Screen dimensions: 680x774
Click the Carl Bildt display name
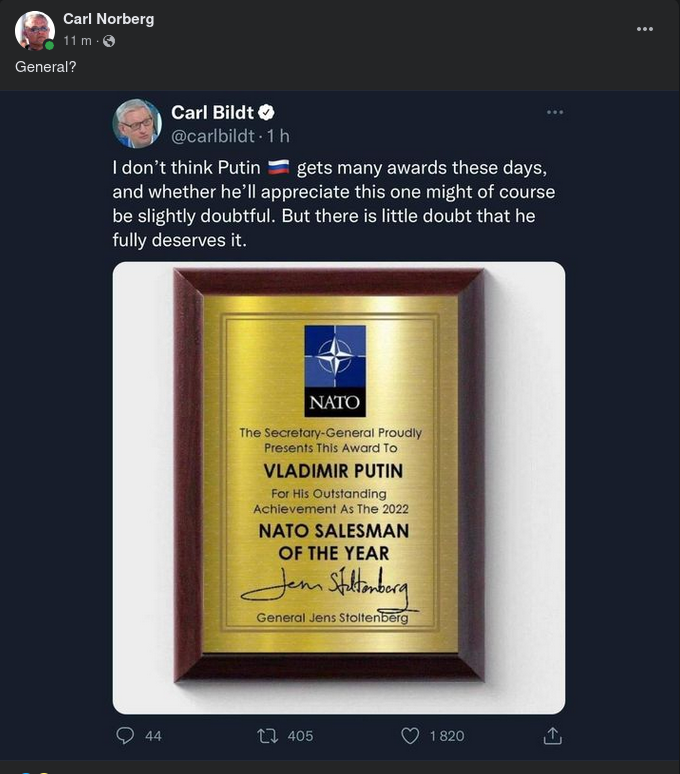click(x=212, y=113)
